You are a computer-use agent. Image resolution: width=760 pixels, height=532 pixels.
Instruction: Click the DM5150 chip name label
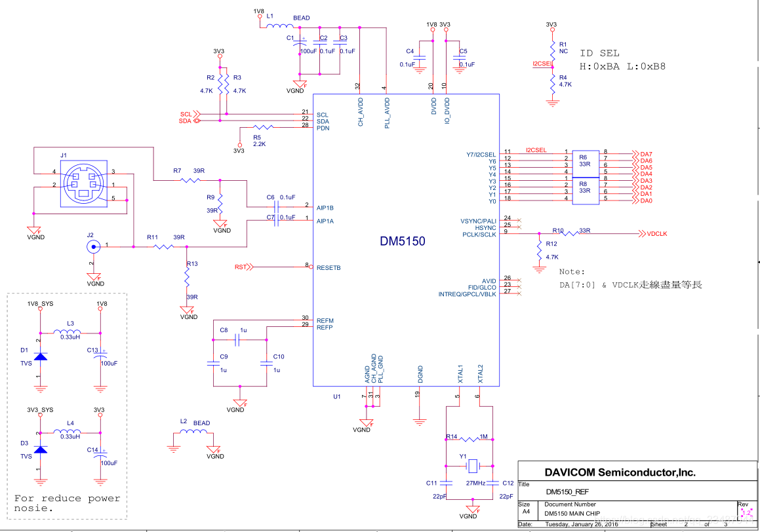403,241
